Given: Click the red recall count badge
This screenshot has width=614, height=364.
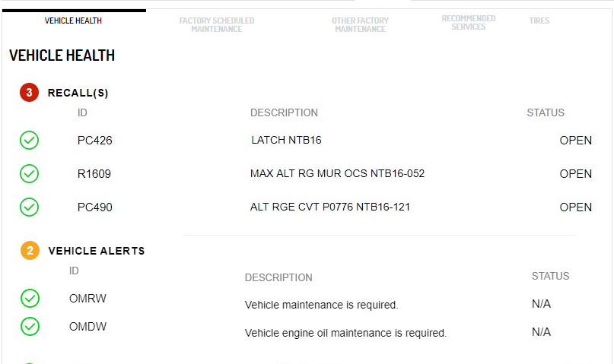Looking at the screenshot, I should click(x=30, y=93).
